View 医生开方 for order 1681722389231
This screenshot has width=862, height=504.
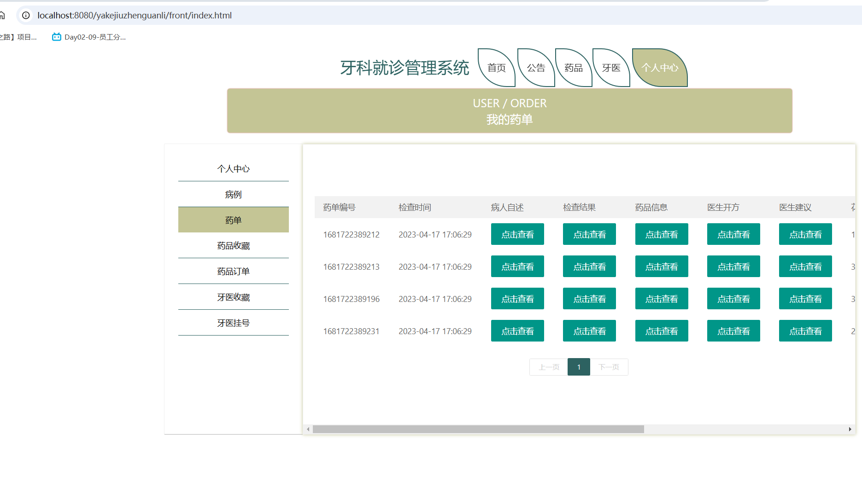pos(733,331)
